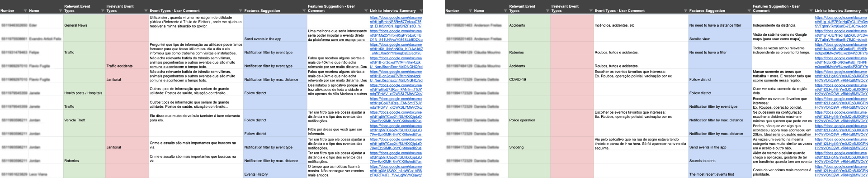Select comment starting 'Marcar somente as áreas'
This screenshot has height=178, width=868.
pyautogui.click(x=783, y=76)
